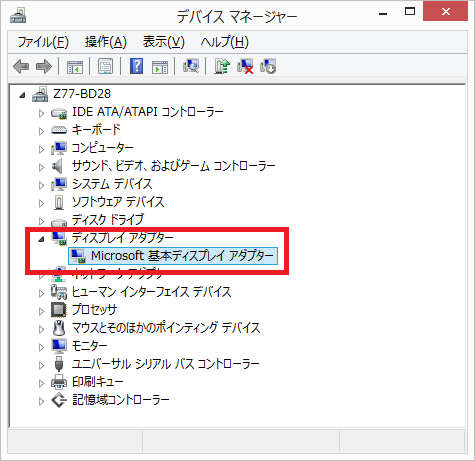Click the ヒューマン インターフェイス デバイス icon
The height and width of the screenshot is (461, 475).
coord(59,292)
